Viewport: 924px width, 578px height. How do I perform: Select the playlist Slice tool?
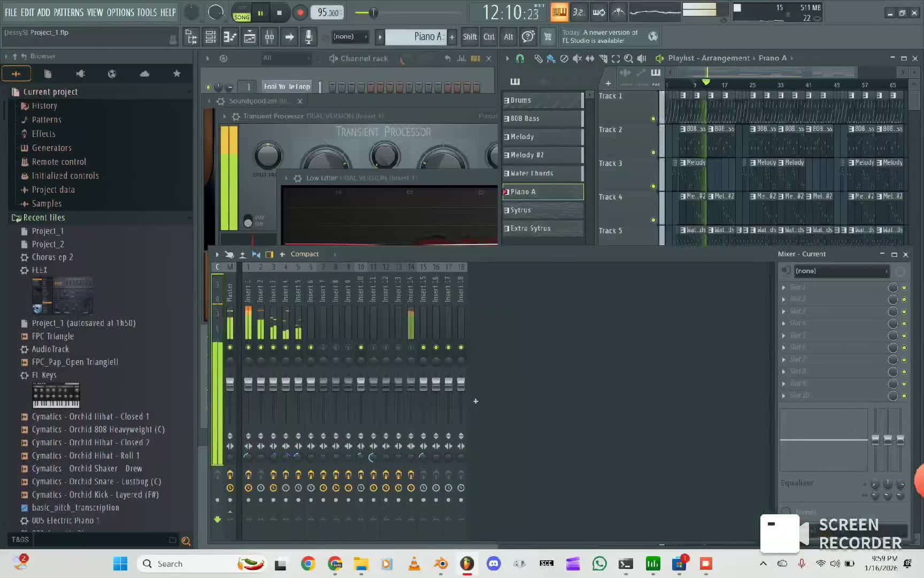click(603, 58)
